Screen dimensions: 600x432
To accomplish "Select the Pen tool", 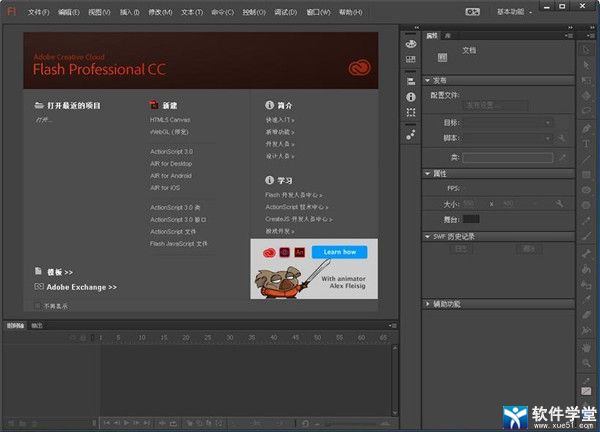I will pyautogui.click(x=586, y=129).
